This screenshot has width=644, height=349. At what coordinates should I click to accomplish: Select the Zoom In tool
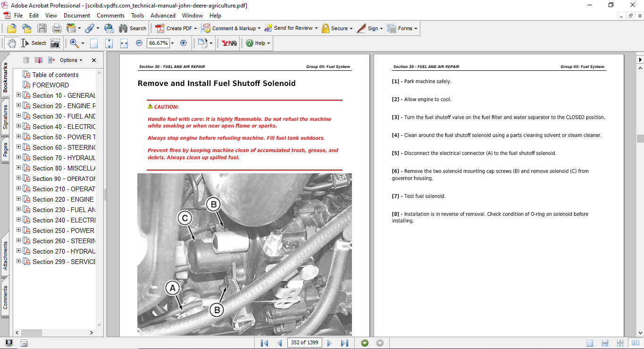point(74,43)
